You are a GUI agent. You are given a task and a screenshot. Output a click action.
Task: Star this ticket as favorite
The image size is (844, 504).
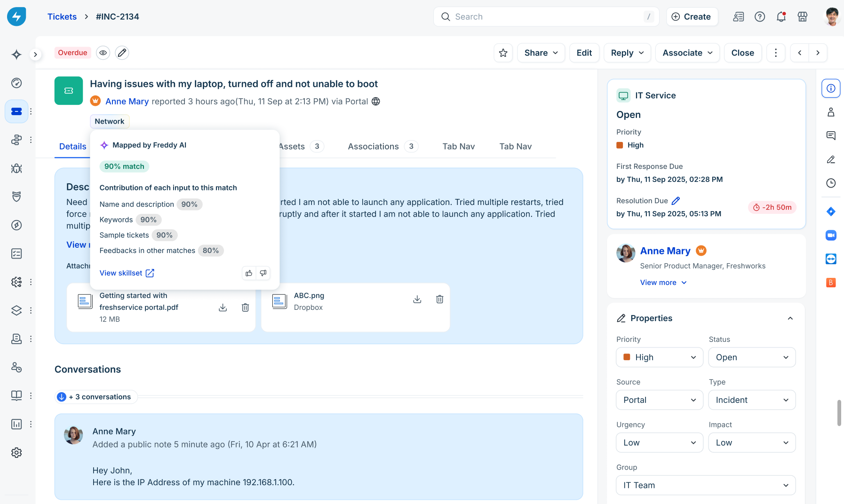tap(503, 53)
